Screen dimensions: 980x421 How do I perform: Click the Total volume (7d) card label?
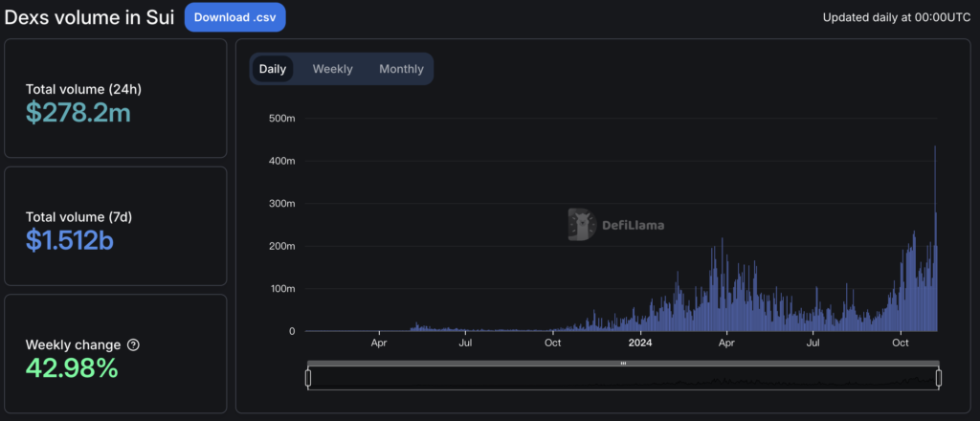click(x=78, y=217)
